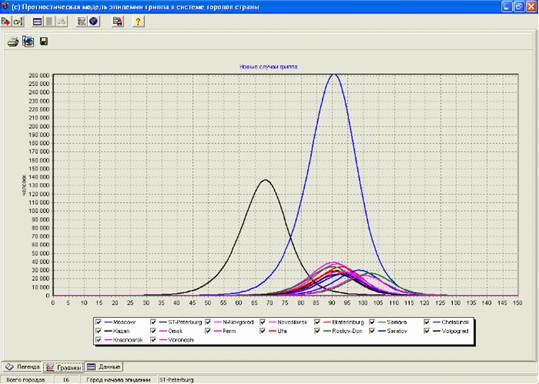Viewport: 539px width, 384px height.
Task: Click the blue table view toolbar icon
Action: 37,22
